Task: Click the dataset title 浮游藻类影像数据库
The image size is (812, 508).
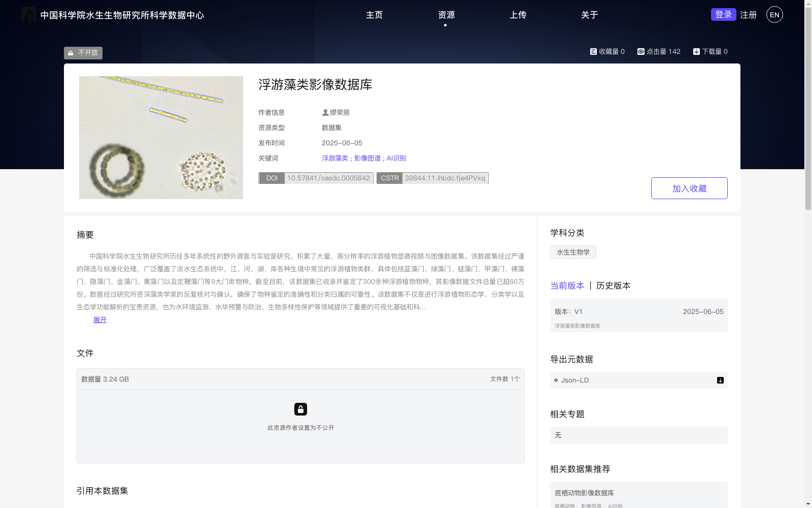Action: pyautogui.click(x=316, y=84)
